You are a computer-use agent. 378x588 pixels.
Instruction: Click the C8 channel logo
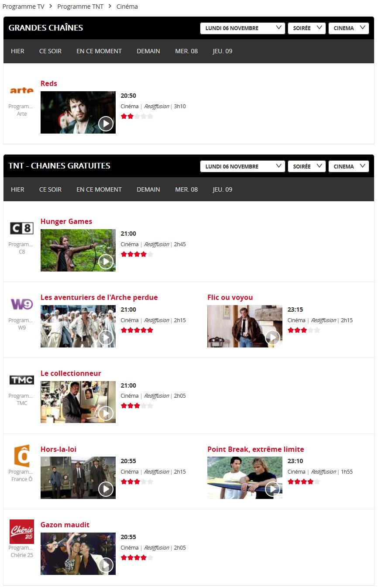21,228
